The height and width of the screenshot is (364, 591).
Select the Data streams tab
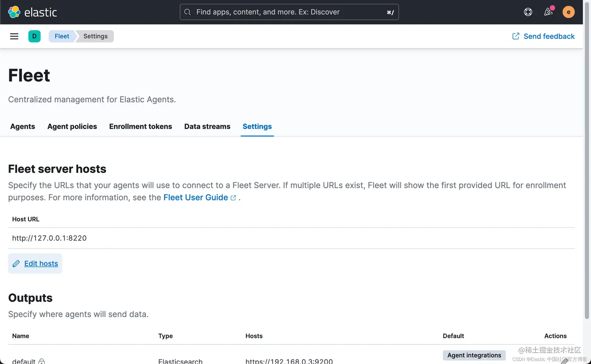[x=207, y=126]
